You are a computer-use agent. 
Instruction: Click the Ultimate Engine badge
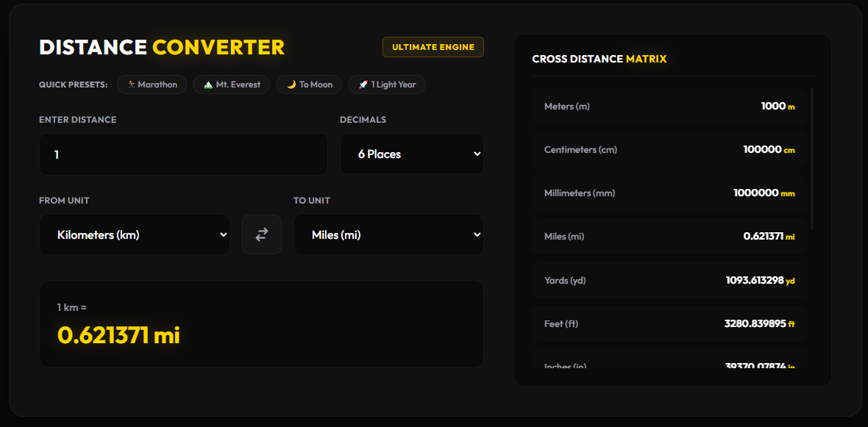tap(433, 47)
